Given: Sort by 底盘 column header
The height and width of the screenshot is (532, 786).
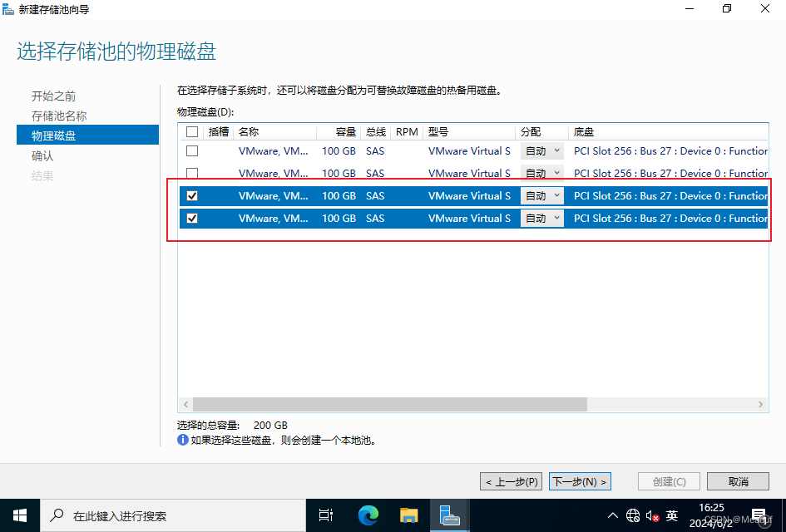Looking at the screenshot, I should (x=668, y=131).
